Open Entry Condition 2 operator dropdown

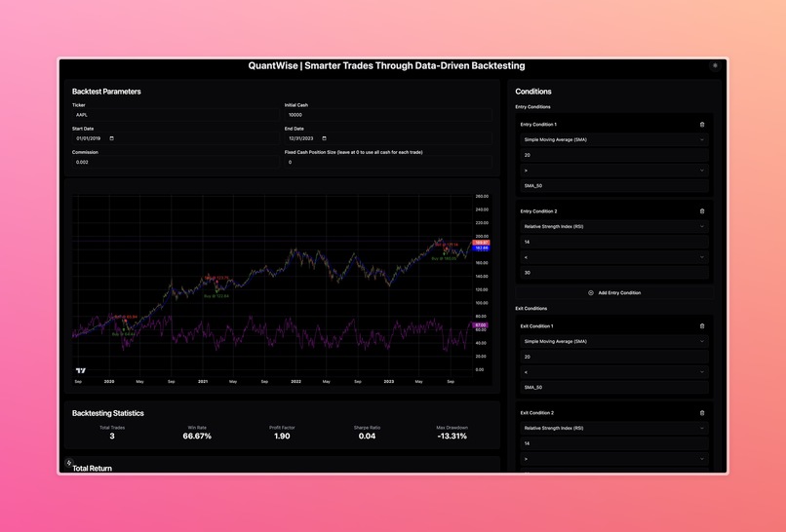click(614, 257)
